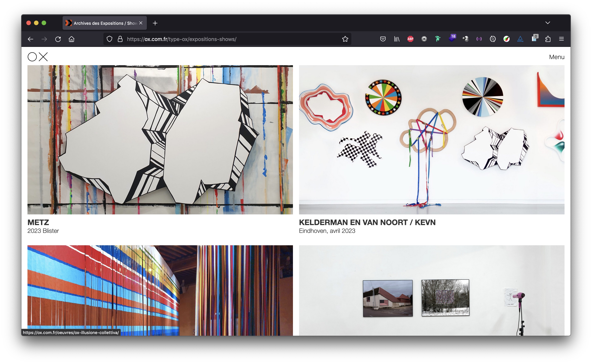Click the 'Eindhoven, avril 2023' caption
Image resolution: width=592 pixels, height=364 pixels.
[x=327, y=231]
